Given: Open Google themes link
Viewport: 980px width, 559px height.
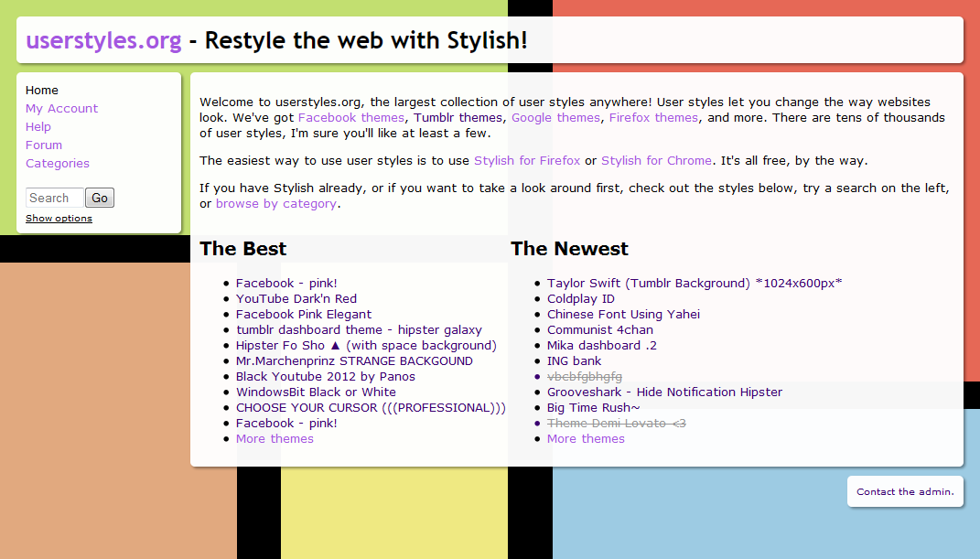Looking at the screenshot, I should tap(555, 117).
